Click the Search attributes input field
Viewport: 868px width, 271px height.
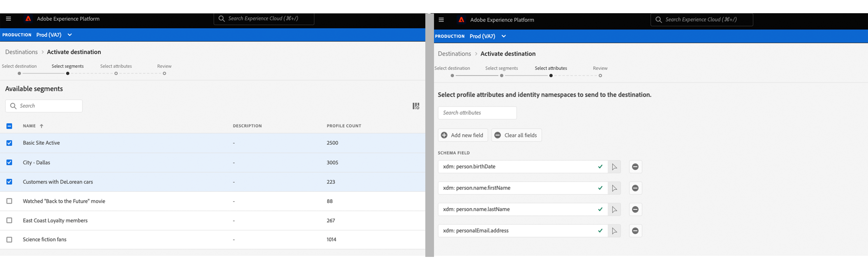coord(477,113)
